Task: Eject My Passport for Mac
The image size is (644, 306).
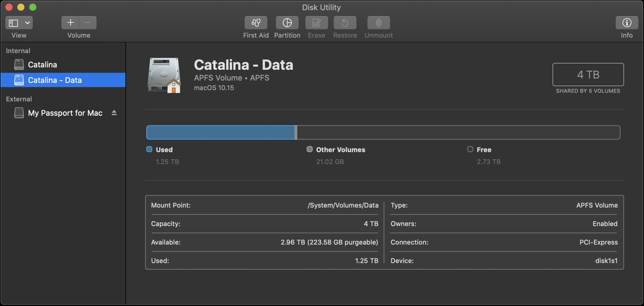Action: (x=114, y=113)
